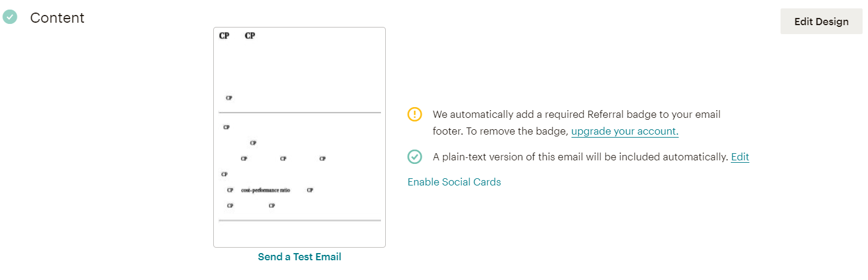Click second bold CP header in preview
The image size is (868, 280).
click(x=250, y=36)
